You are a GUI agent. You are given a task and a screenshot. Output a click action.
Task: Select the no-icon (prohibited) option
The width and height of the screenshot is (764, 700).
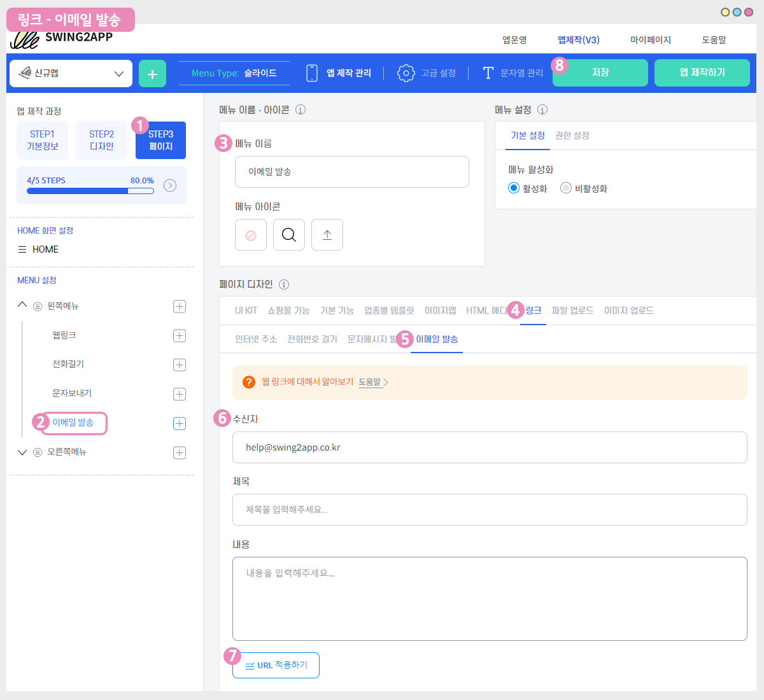tap(251, 235)
